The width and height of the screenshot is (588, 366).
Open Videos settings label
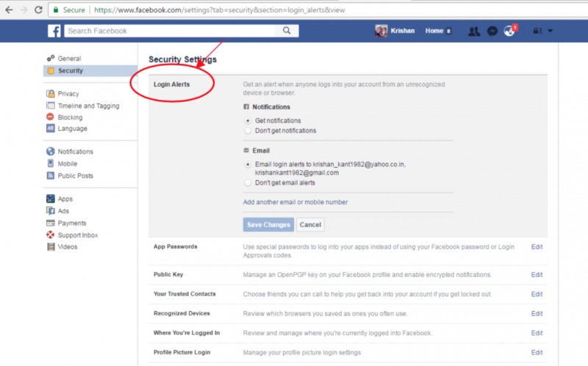(x=68, y=247)
